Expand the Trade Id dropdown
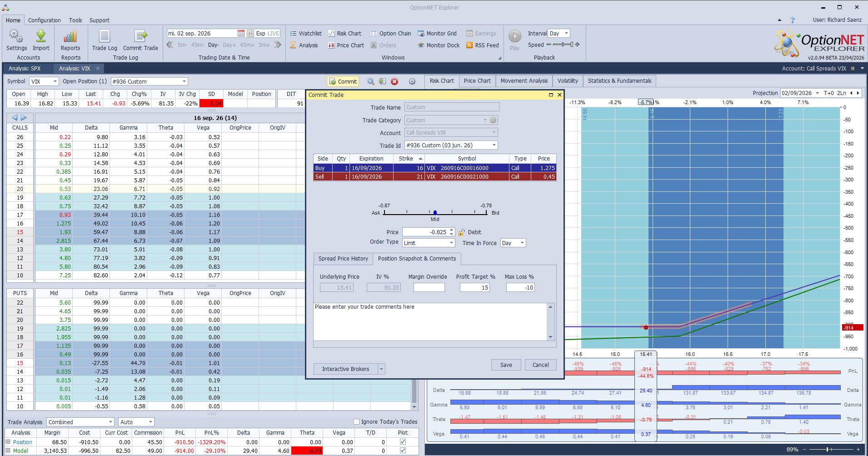Image resolution: width=868 pixels, height=456 pixels. (x=494, y=145)
